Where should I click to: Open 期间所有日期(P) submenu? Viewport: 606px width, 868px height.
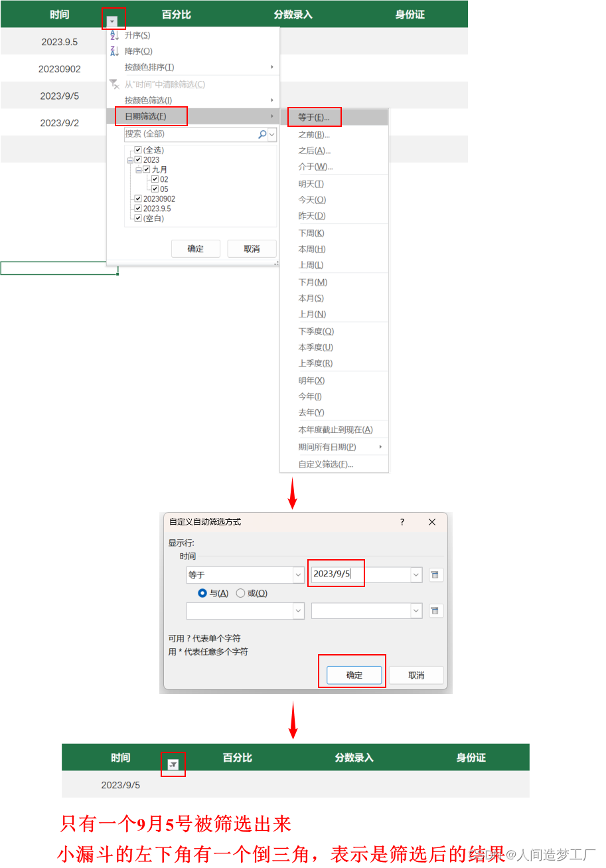point(334,447)
